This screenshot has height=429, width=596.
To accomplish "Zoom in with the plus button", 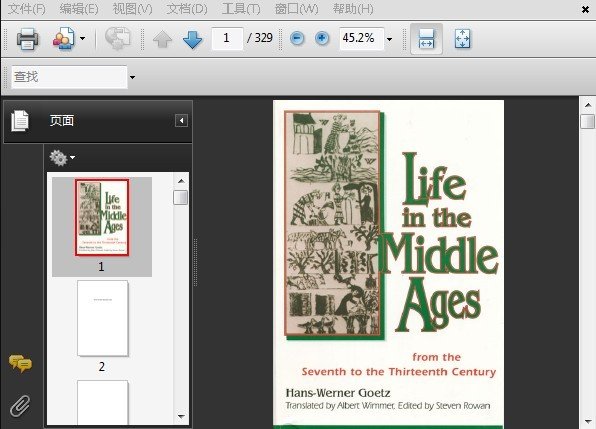I will click(322, 38).
